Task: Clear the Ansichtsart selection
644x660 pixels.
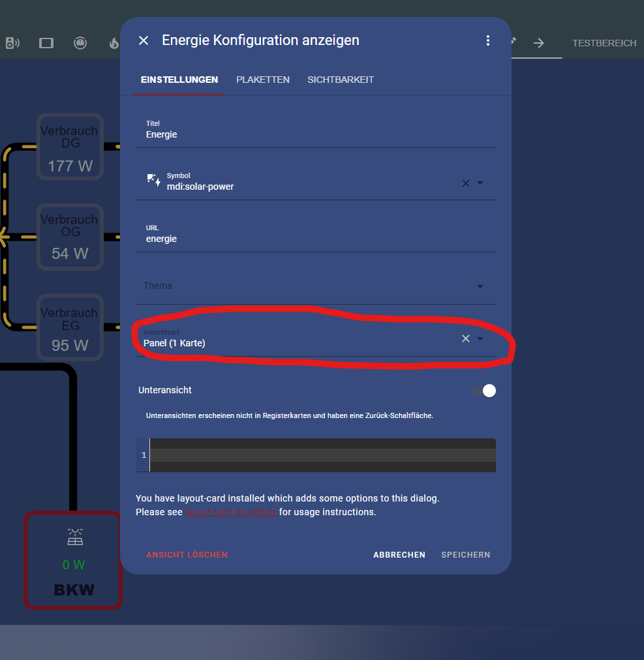Action: tap(465, 338)
